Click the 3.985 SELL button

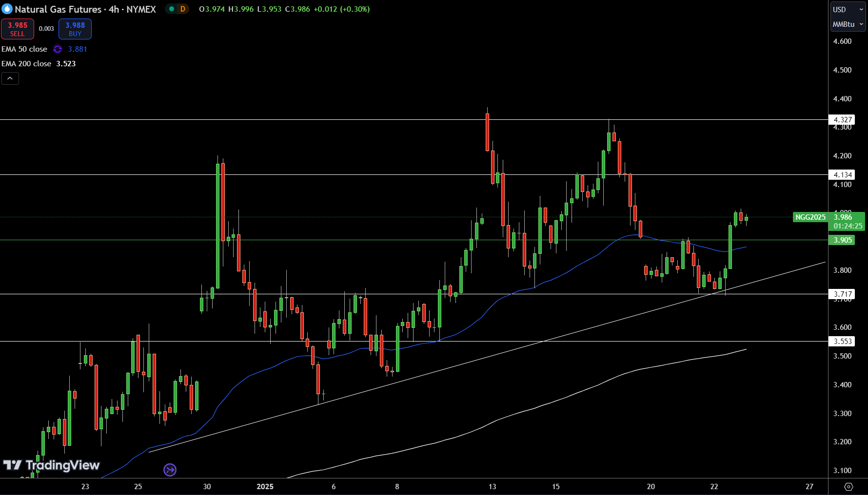18,29
